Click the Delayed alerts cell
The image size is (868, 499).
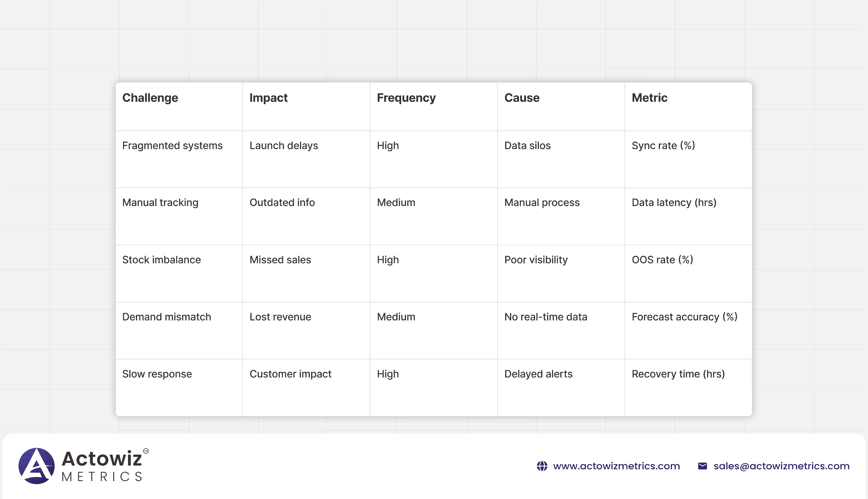pos(538,374)
